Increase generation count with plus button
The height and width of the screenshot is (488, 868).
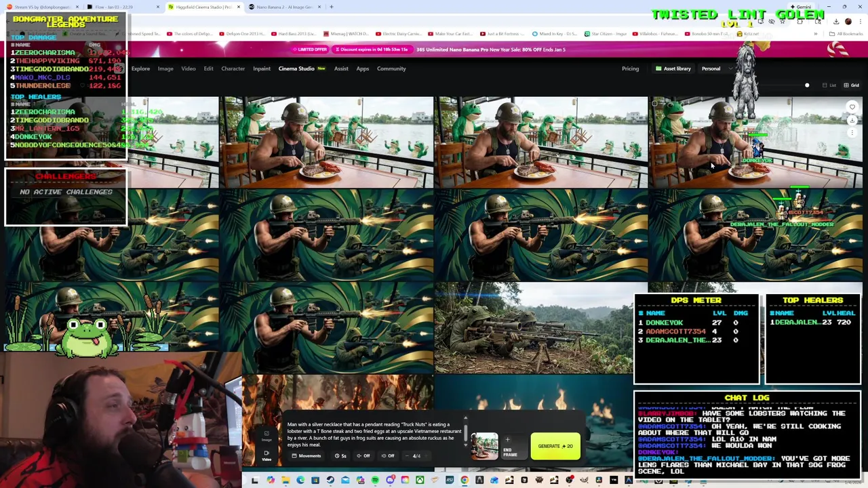(x=426, y=455)
